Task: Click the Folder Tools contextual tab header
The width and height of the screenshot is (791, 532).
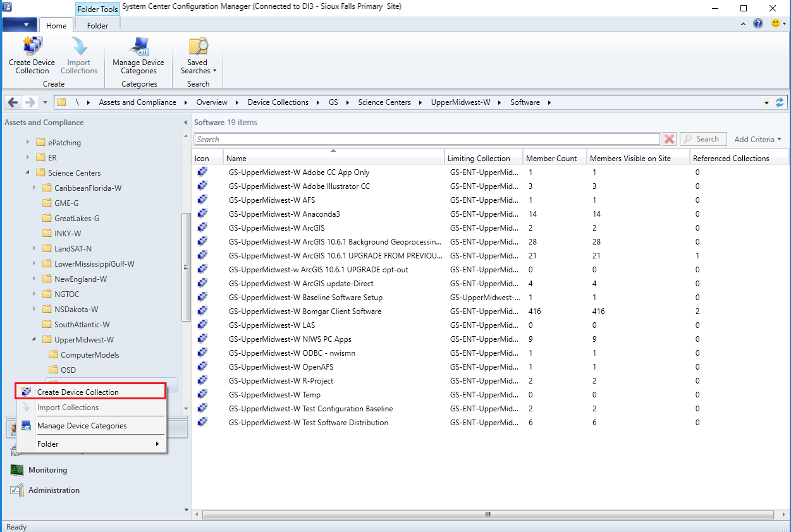Action: coord(97,9)
